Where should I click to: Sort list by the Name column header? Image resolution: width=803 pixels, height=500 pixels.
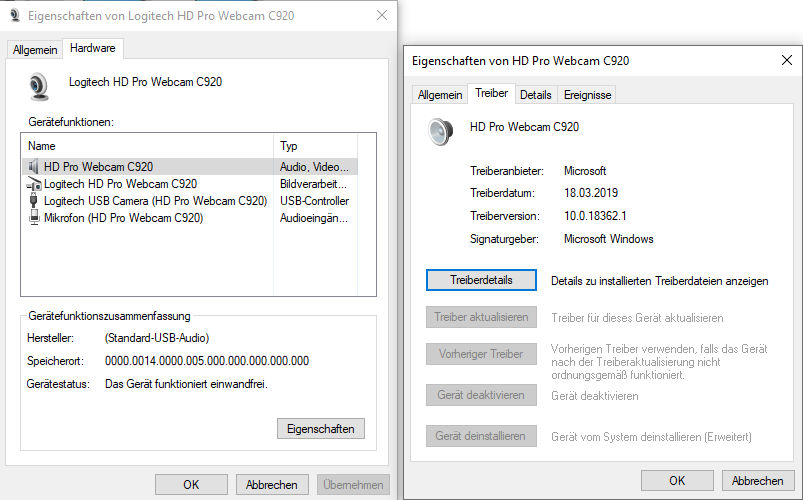[147, 146]
